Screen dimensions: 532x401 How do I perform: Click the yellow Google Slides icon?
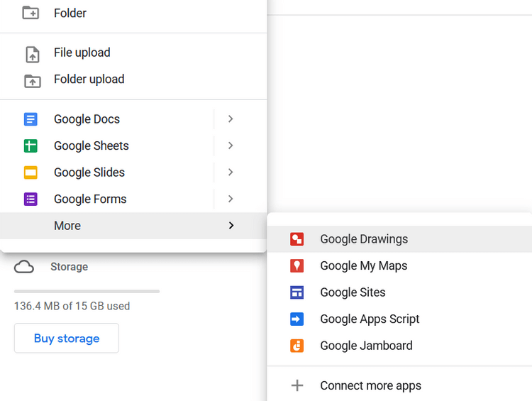click(x=31, y=172)
